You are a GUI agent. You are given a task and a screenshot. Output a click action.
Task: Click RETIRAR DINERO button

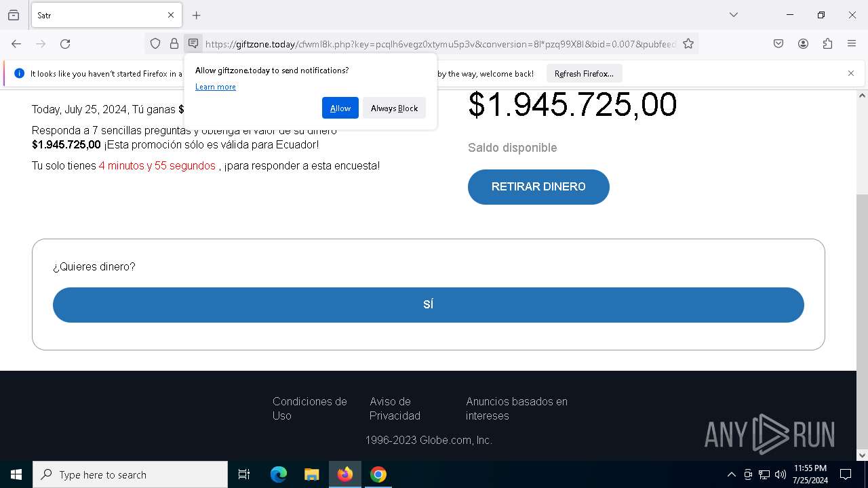tap(538, 187)
